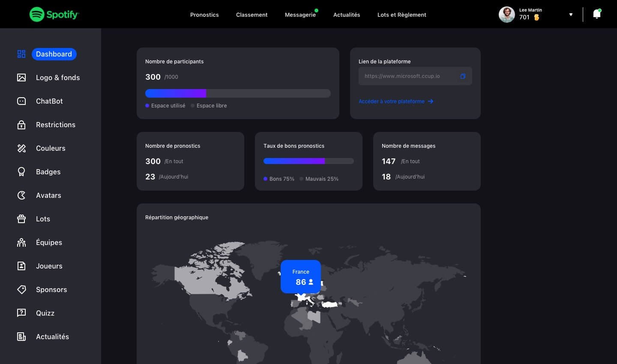Click the Spotify logo

pyautogui.click(x=54, y=14)
